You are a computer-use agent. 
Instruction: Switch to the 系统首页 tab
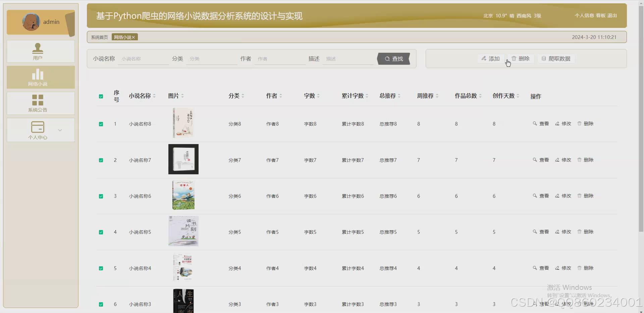coord(99,37)
